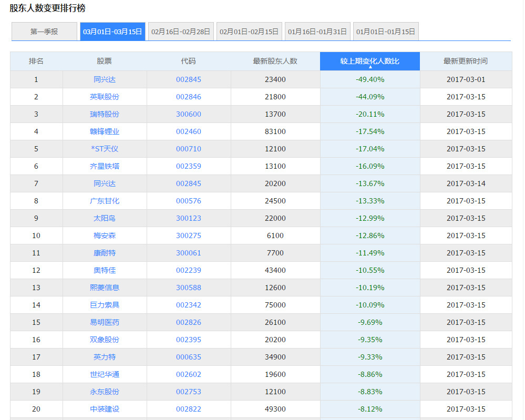Click stock code 000576
The image size is (525, 420).
[189, 201]
